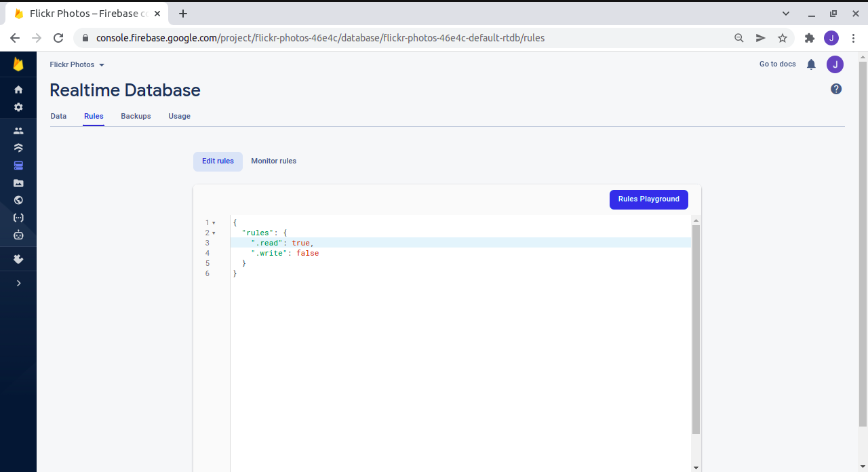Open the notifications bell

pos(811,64)
